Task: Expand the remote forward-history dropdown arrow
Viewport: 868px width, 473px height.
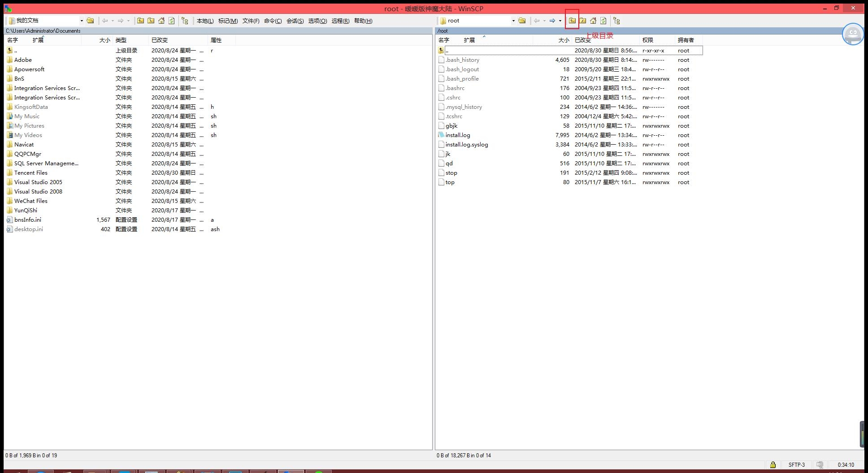Action: click(560, 21)
